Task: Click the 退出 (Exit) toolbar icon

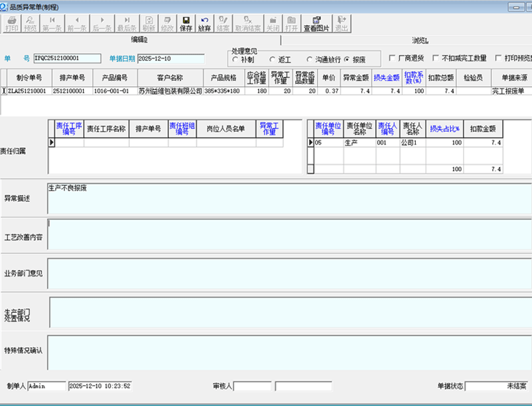Action: [x=342, y=24]
